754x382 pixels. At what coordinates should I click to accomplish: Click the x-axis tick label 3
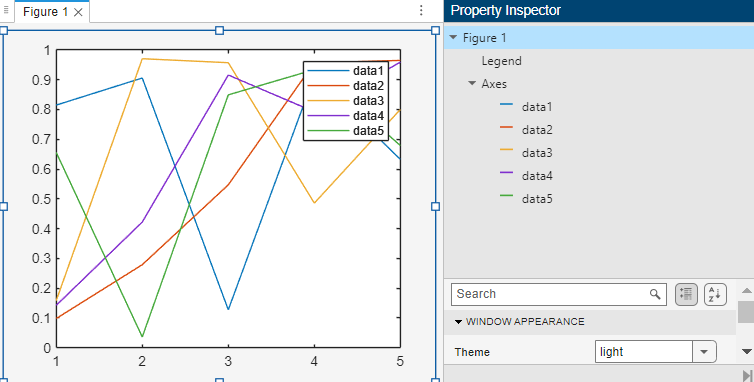[228, 361]
